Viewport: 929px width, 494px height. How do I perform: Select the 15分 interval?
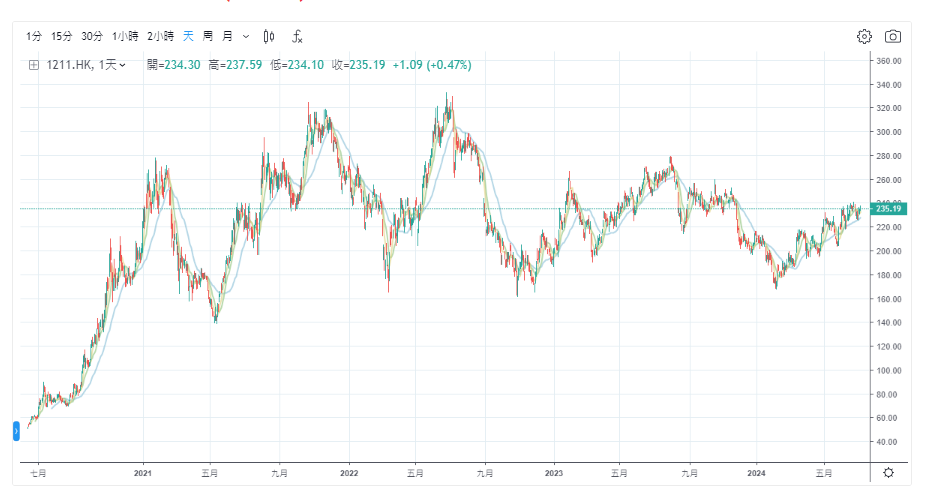(62, 37)
